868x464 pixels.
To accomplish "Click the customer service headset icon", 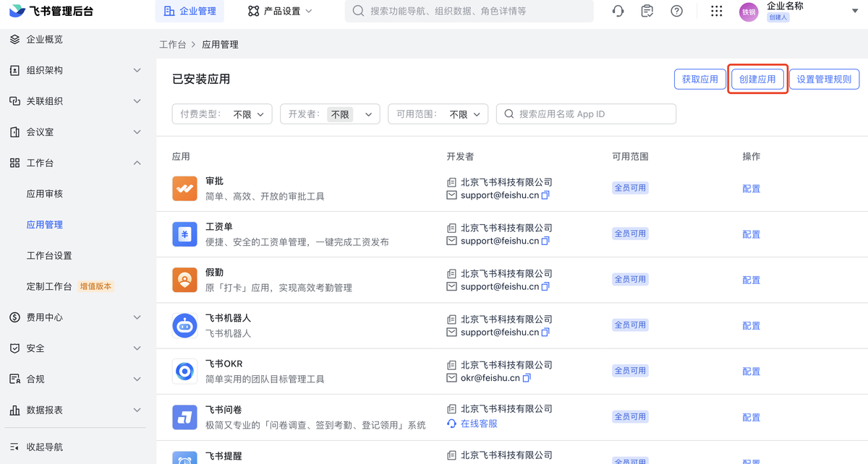I will [618, 11].
